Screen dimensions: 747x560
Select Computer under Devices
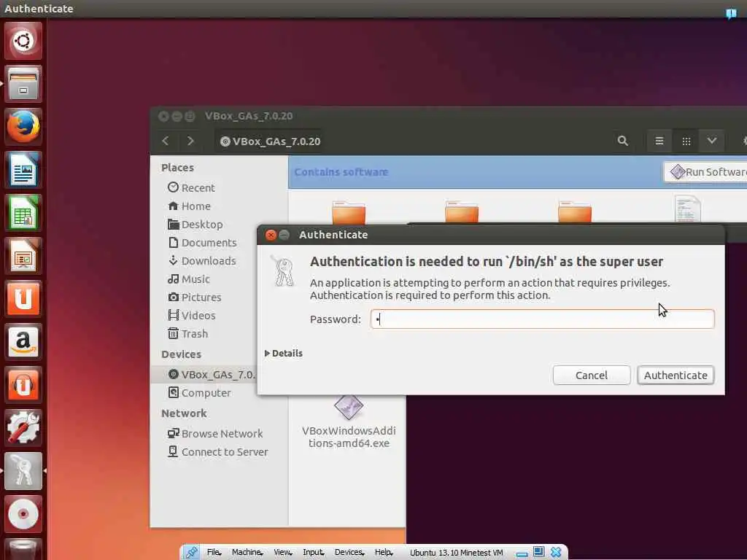tap(199, 393)
